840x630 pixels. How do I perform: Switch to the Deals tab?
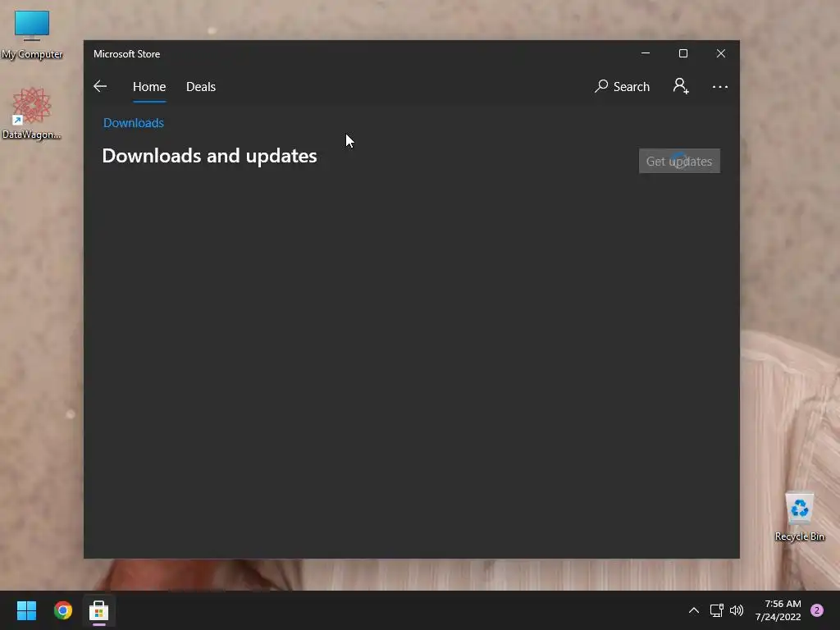coord(201,87)
